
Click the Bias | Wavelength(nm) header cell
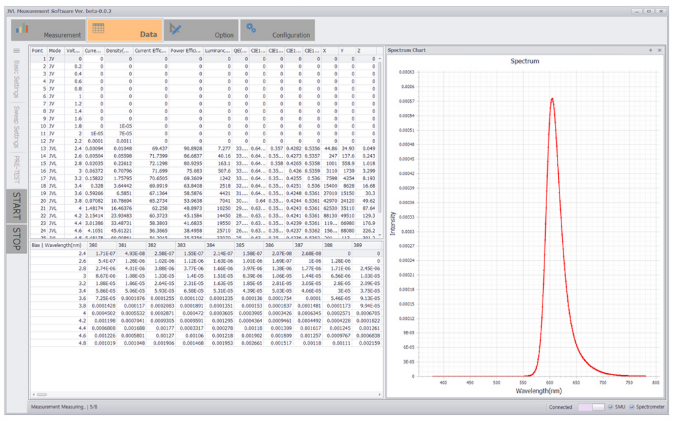click(59, 245)
